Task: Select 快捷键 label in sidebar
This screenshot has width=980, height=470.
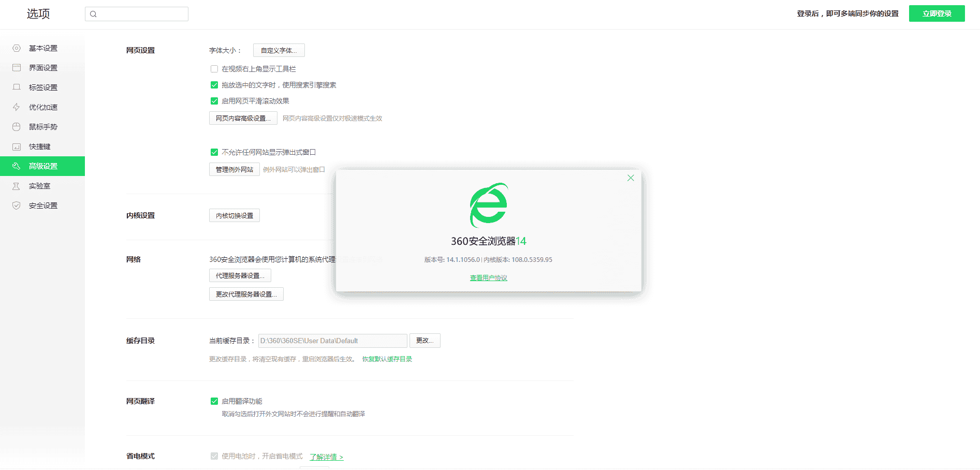Action: [x=40, y=146]
